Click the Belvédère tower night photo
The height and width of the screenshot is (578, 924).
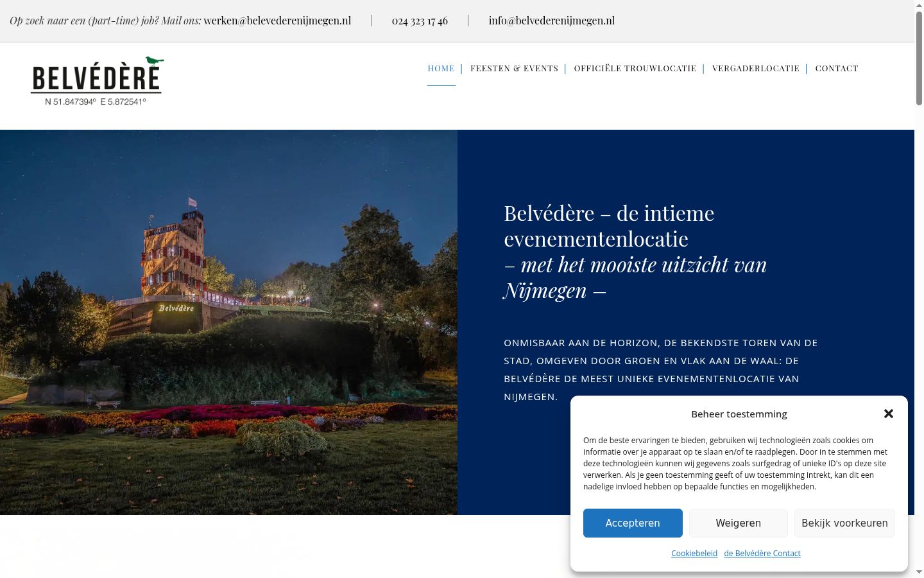pyautogui.click(x=228, y=322)
